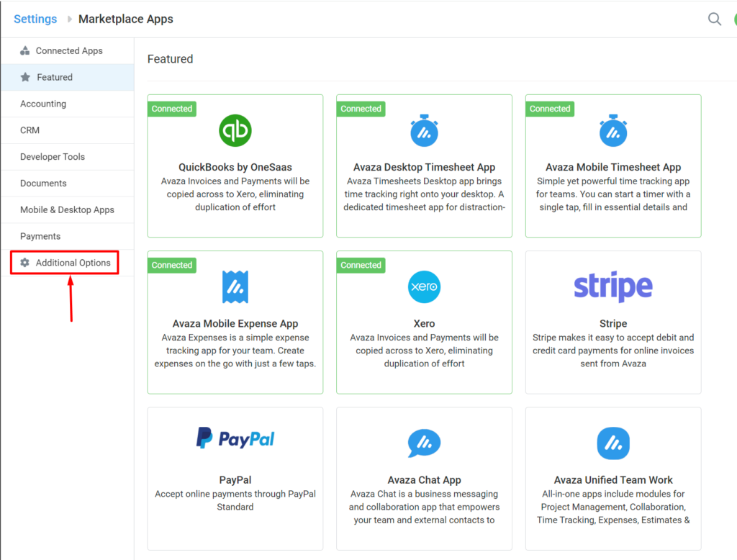Open the QuickBooks by OneSaas title
Viewport: 737px width, 560px height.
coord(235,167)
